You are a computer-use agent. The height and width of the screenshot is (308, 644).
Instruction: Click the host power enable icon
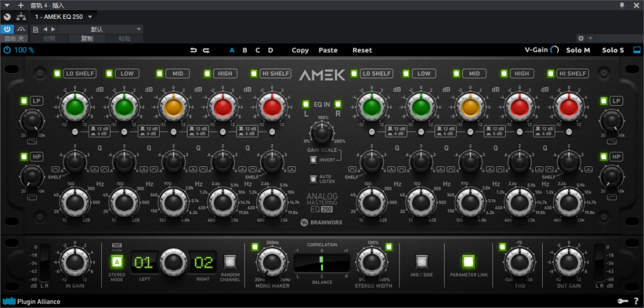[7, 29]
